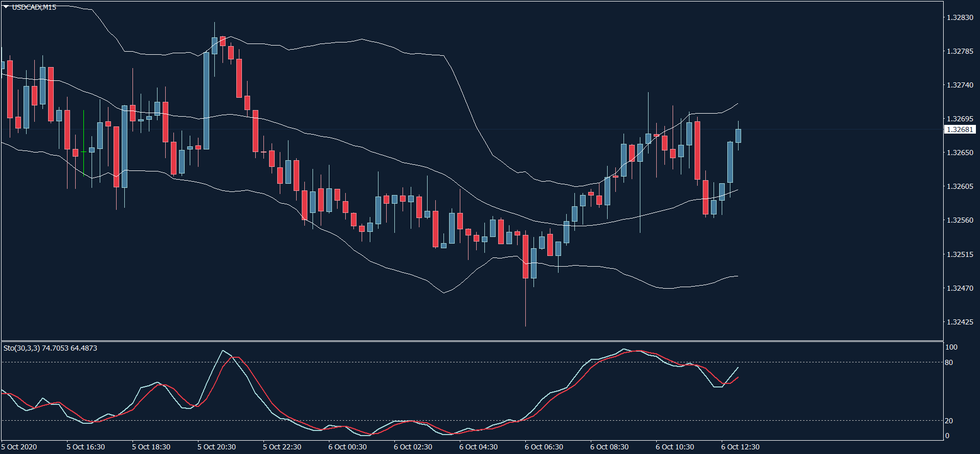
Task: Click the last blue candle on the chart
Action: pyautogui.click(x=738, y=136)
